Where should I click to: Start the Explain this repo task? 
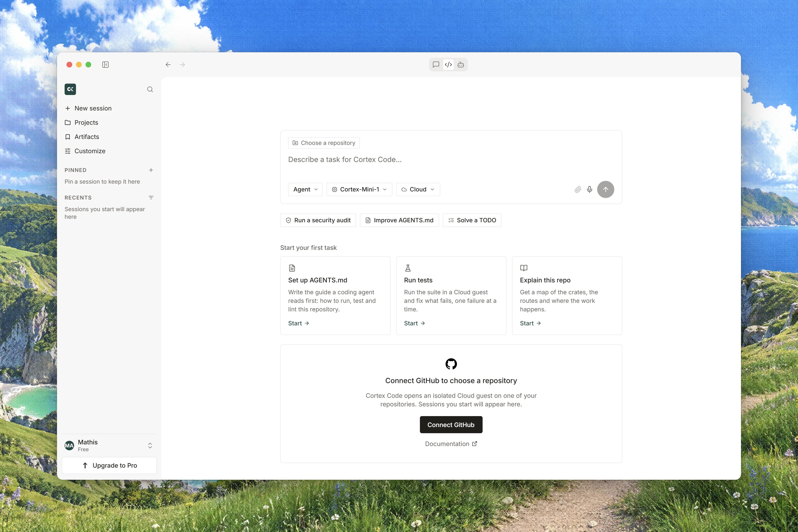click(x=530, y=323)
